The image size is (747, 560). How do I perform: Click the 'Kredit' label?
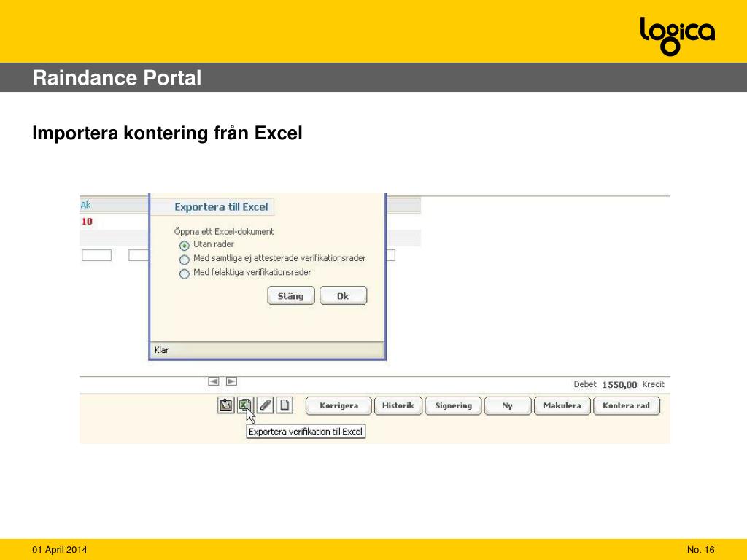point(653,384)
